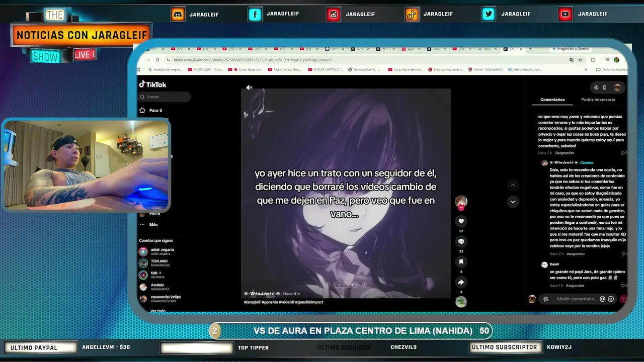The width and height of the screenshot is (644, 362).
Task: Click the Facebook icon in the stream overlay
Action: click(255, 14)
